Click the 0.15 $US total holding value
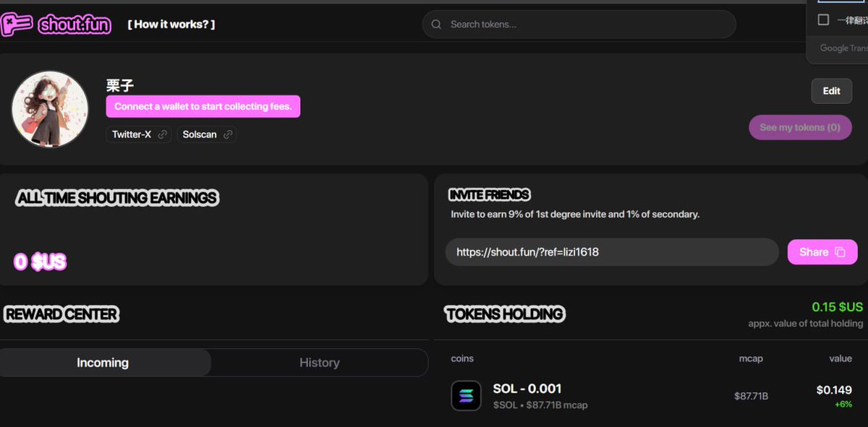Viewport: 868px width, 427px height. 837,307
